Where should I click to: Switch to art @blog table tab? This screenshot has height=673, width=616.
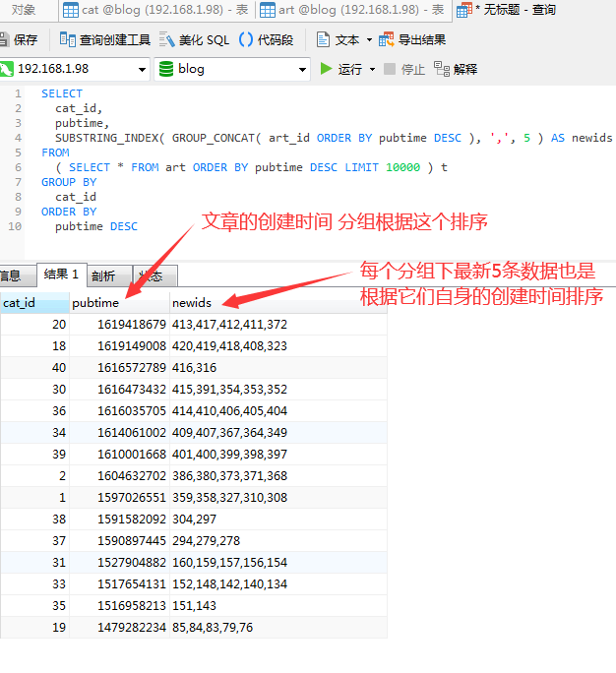point(352,10)
